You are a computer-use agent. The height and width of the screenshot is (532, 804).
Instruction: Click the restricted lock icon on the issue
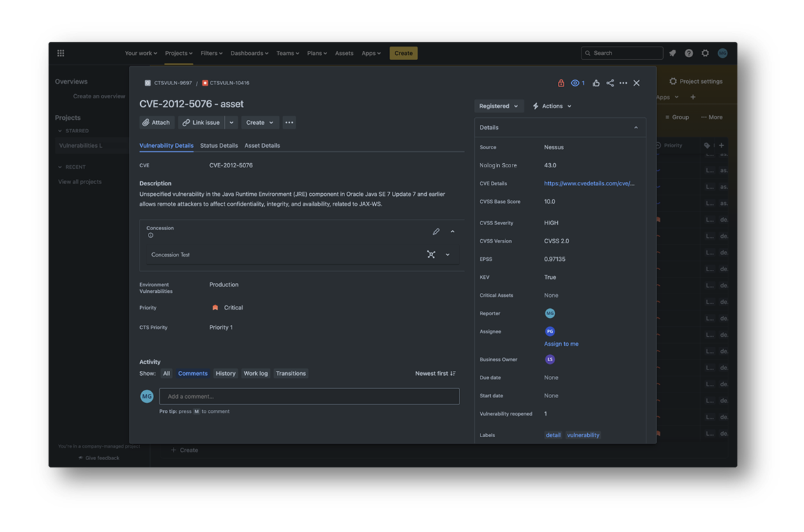click(x=561, y=83)
